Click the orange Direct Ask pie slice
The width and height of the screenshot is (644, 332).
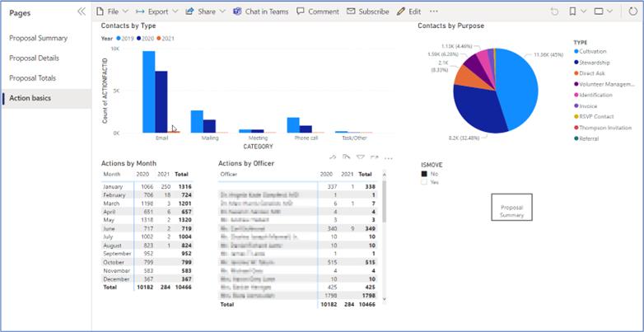[472, 77]
